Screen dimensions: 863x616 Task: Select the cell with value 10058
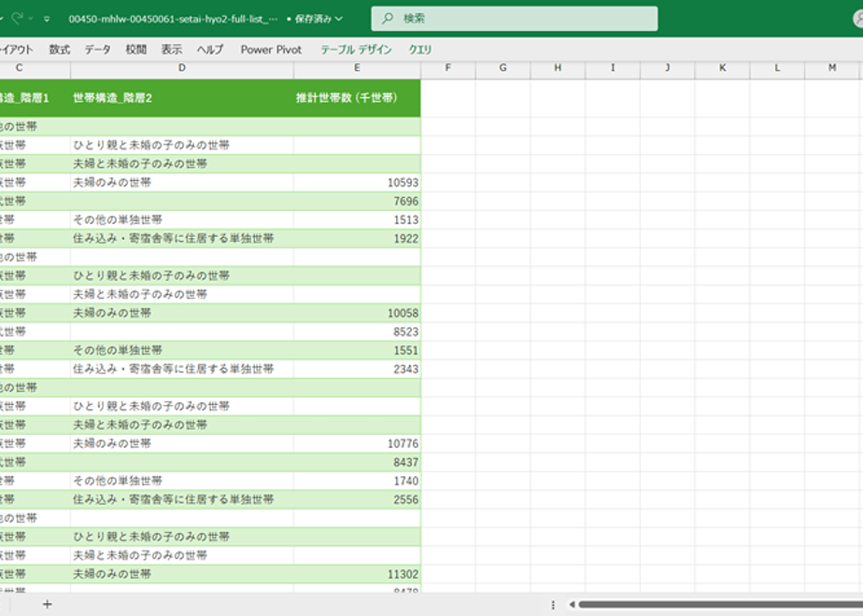pos(357,313)
